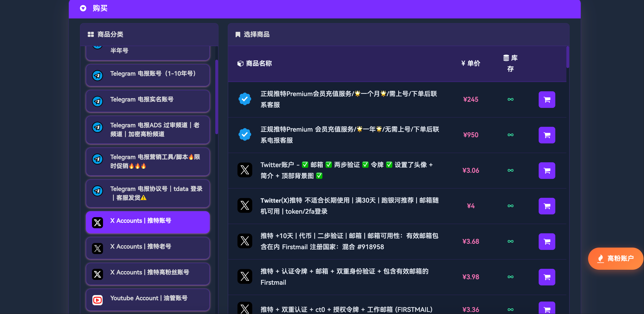
Task: Click the heart icon beside 购买 header
Action: (x=83, y=8)
